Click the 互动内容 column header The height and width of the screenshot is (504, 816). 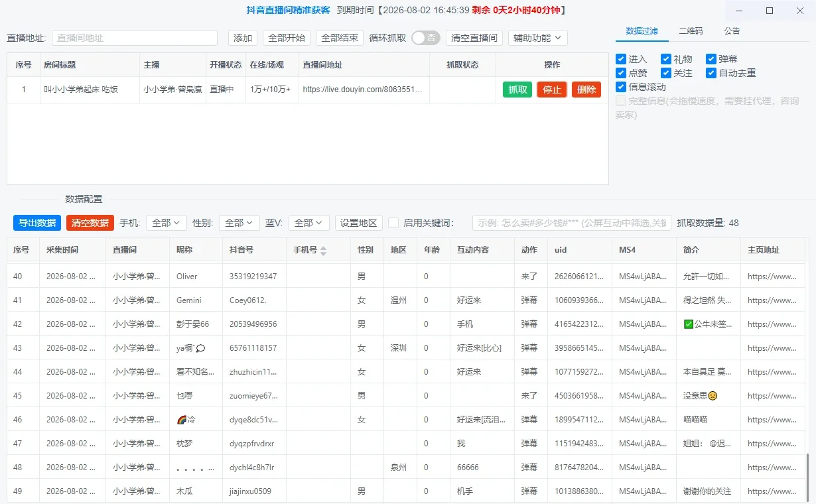point(482,251)
